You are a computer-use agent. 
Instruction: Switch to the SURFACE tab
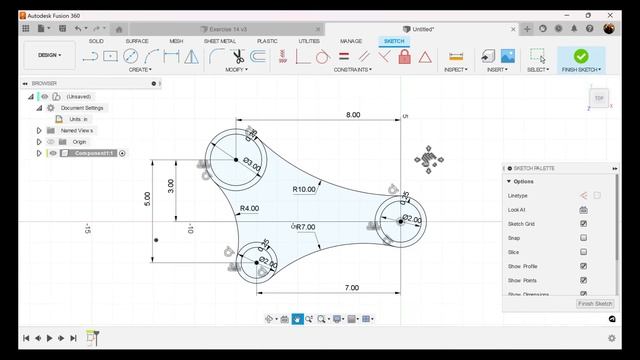pos(137,41)
